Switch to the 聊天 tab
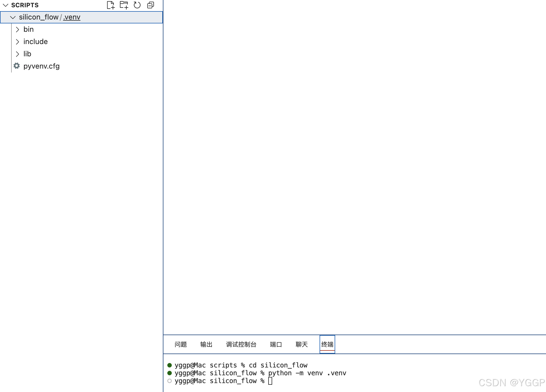Image resolution: width=546 pixels, height=392 pixels. (x=301, y=344)
